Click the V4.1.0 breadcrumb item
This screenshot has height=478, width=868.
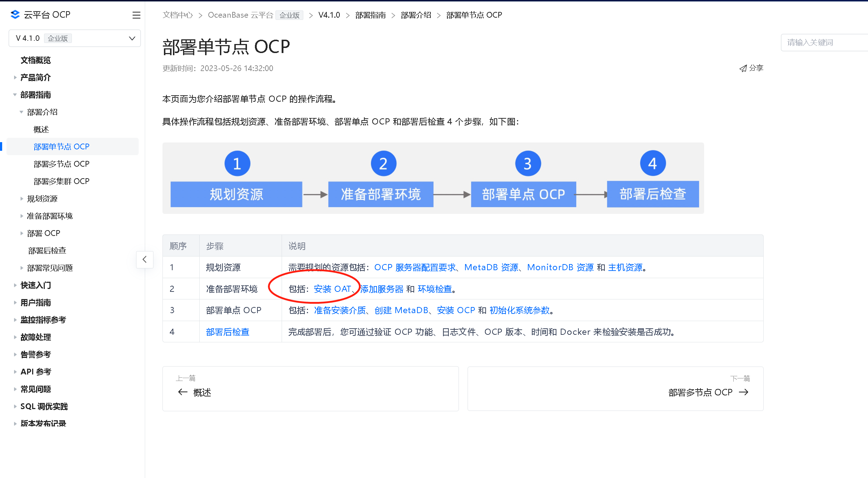tap(329, 15)
